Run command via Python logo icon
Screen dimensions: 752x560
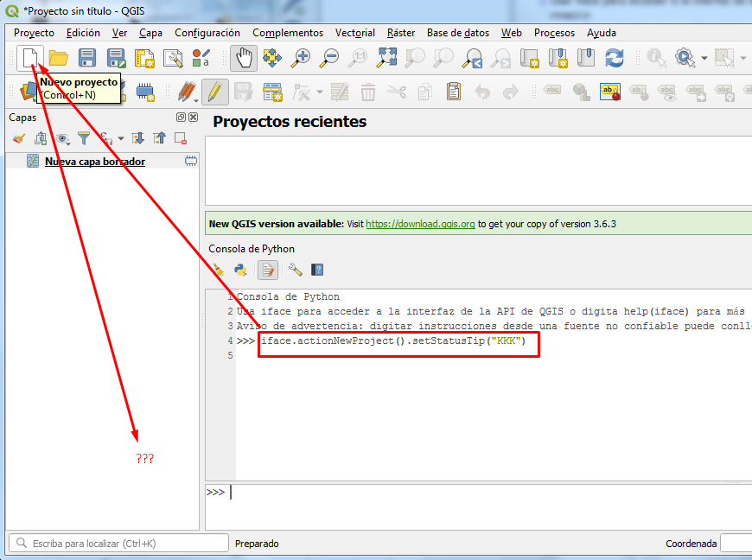click(240, 270)
